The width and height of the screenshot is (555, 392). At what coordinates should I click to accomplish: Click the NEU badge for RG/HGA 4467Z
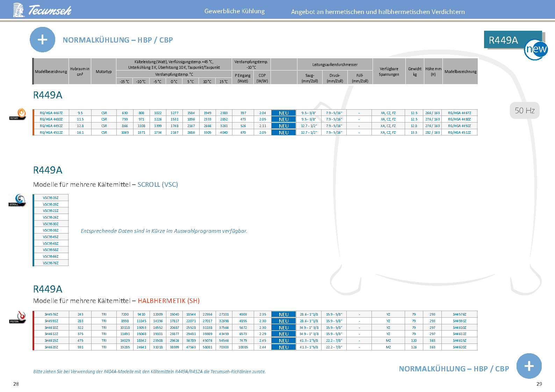point(283,113)
